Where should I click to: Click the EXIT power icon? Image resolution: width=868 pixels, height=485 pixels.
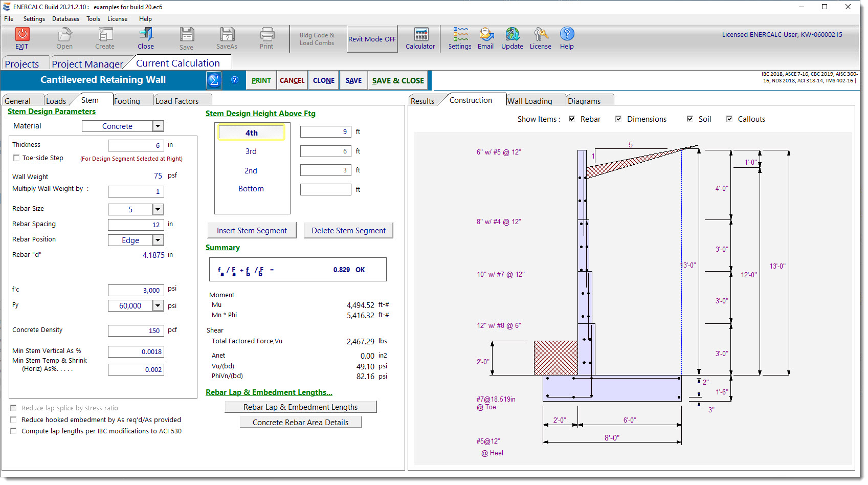[22, 34]
